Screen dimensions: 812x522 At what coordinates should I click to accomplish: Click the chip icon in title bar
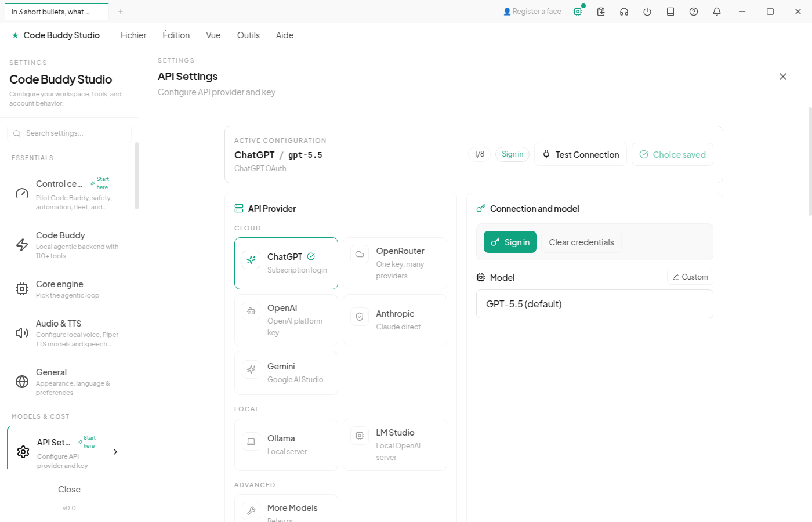coord(578,12)
